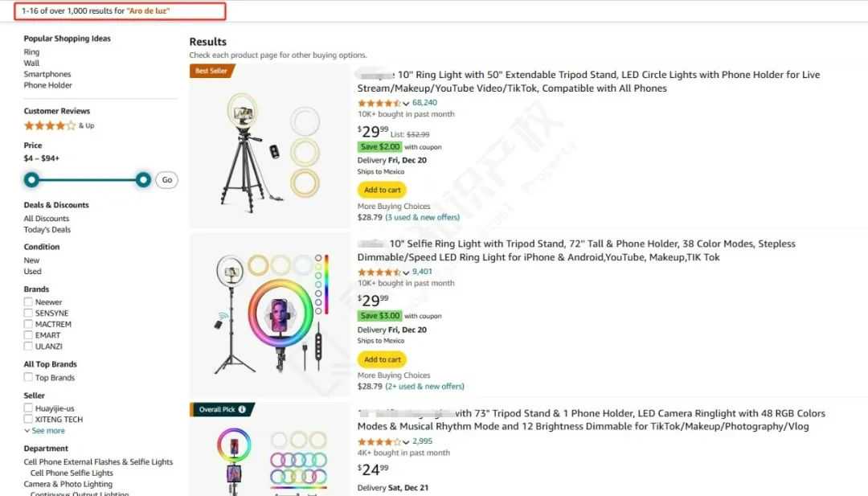Click the first product's star rating
Screen dimensions: 868x496
(x=379, y=103)
